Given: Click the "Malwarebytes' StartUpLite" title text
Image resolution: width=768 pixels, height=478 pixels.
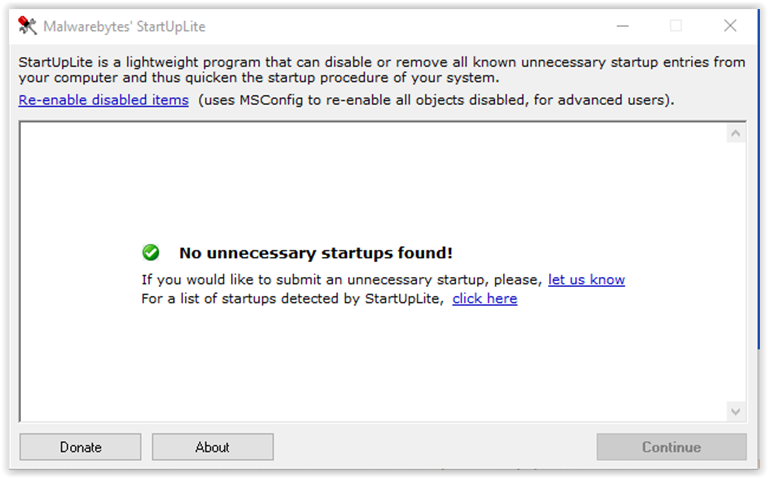Looking at the screenshot, I should [124, 26].
